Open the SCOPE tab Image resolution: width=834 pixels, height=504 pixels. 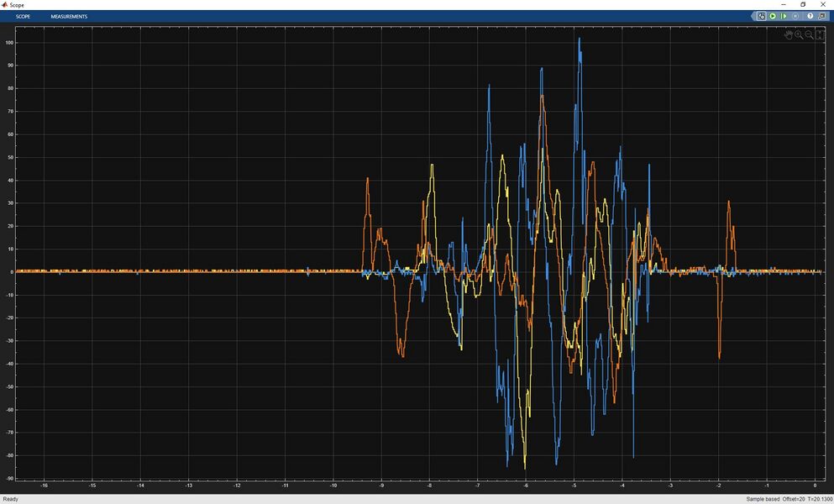pos(23,17)
